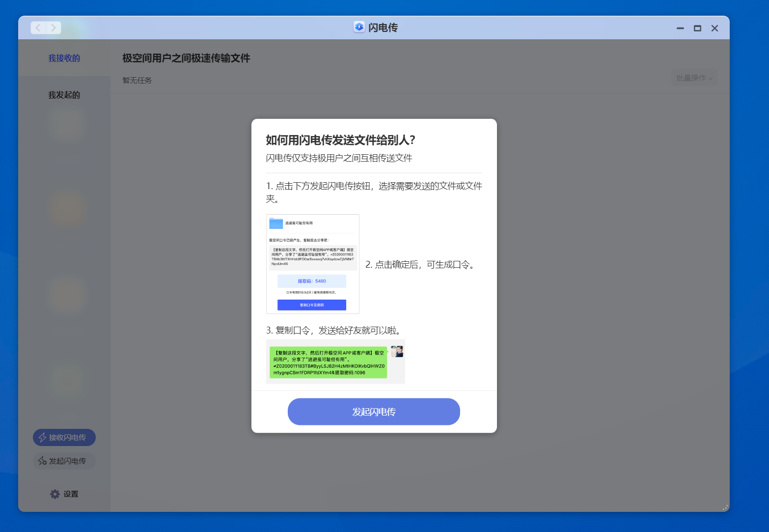Open 设置 via the gear icon
The image size is (769, 532).
pos(54,494)
